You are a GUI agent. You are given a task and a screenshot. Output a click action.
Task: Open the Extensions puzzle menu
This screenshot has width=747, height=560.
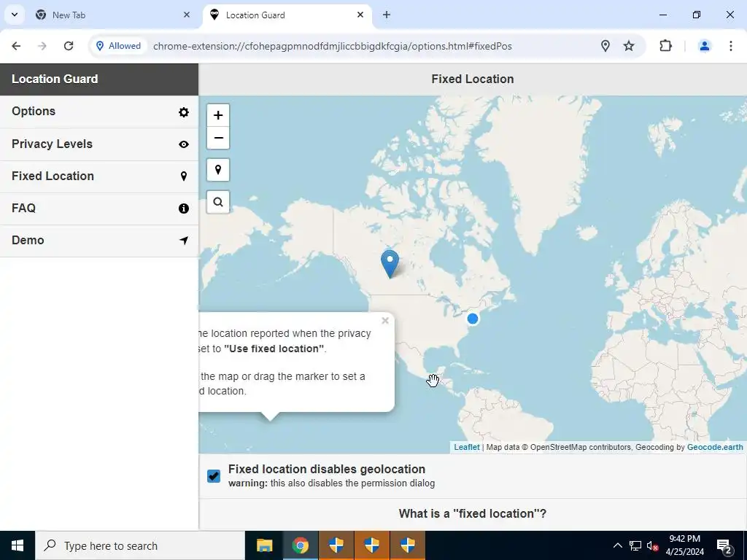point(665,46)
